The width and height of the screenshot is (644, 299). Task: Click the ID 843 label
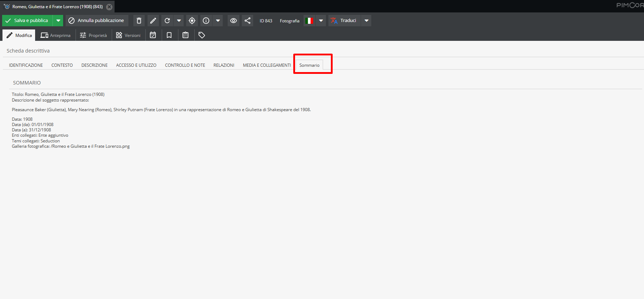[x=266, y=21]
